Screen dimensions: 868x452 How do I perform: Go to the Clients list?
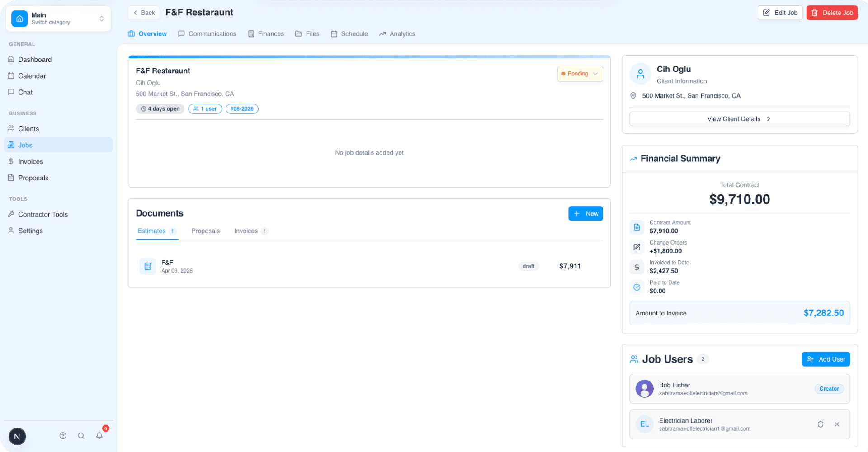pyautogui.click(x=29, y=128)
